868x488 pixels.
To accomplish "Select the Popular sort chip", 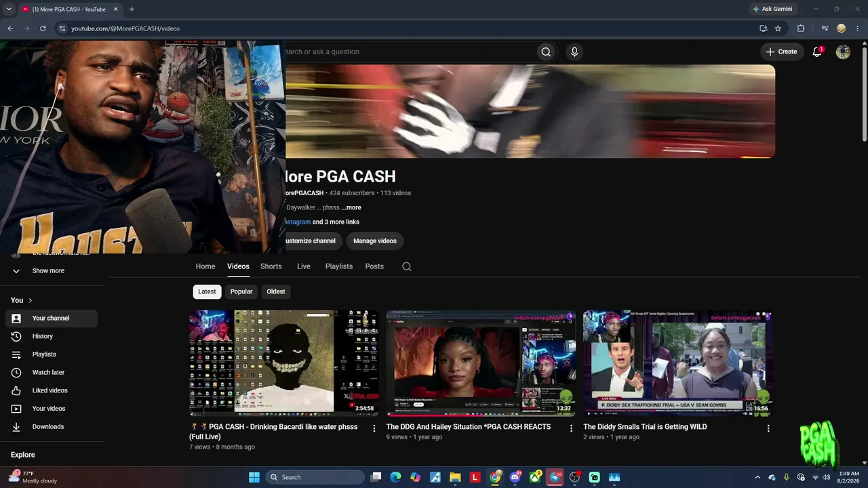I will tap(241, 291).
